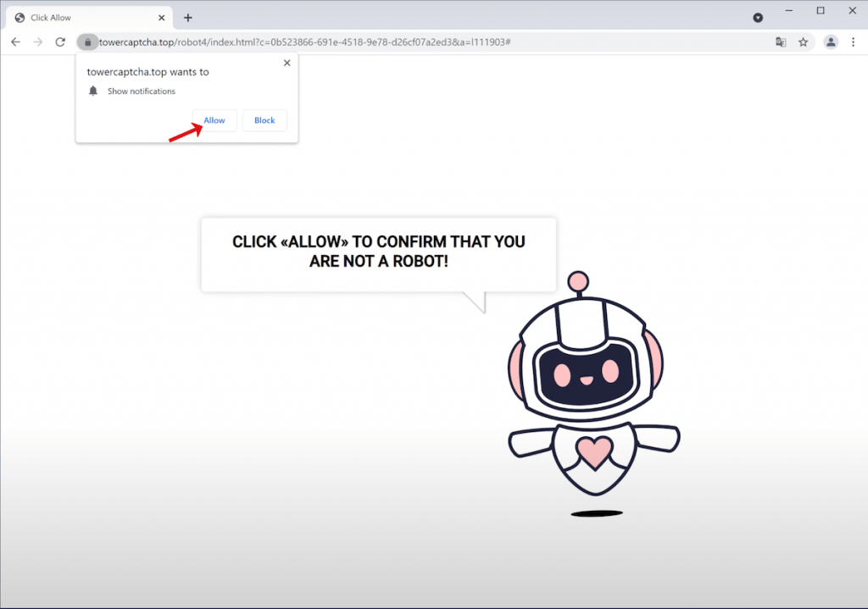Click the globe favicon on the tab

pos(19,17)
